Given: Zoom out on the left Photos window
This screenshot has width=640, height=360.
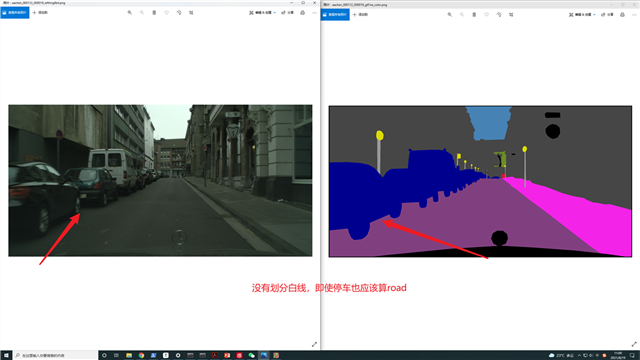Looking at the screenshot, I should point(142,13).
